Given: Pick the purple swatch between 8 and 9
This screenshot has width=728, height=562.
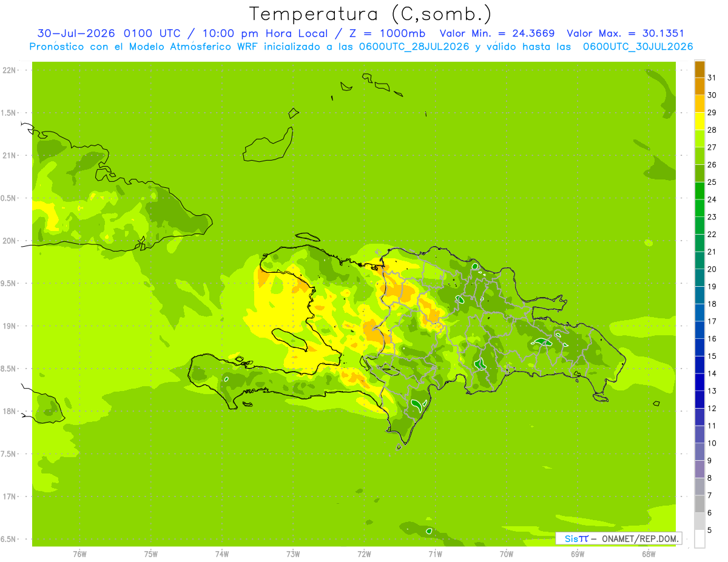Looking at the screenshot, I should pos(699,469).
